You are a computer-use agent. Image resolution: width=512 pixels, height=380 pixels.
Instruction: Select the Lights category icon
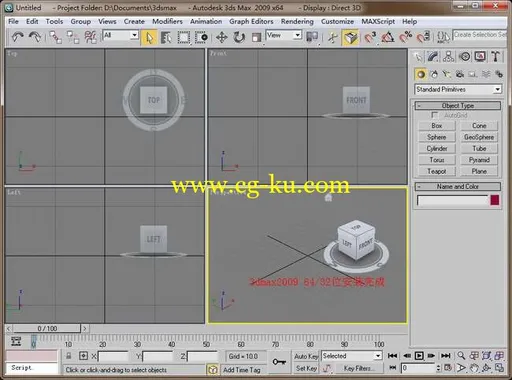tap(447, 74)
